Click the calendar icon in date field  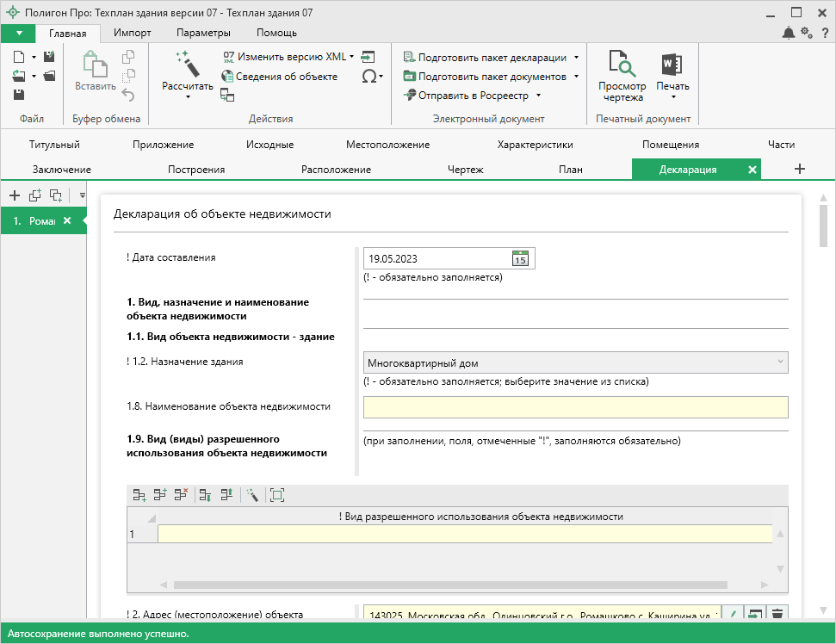(520, 258)
